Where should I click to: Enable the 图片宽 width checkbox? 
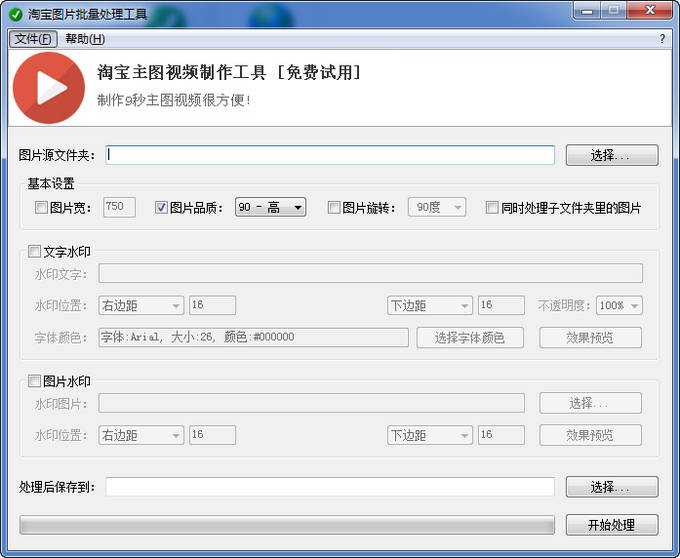(41, 208)
